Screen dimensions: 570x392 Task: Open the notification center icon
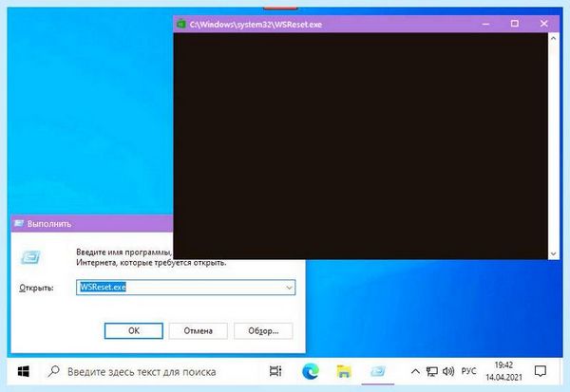(541, 371)
